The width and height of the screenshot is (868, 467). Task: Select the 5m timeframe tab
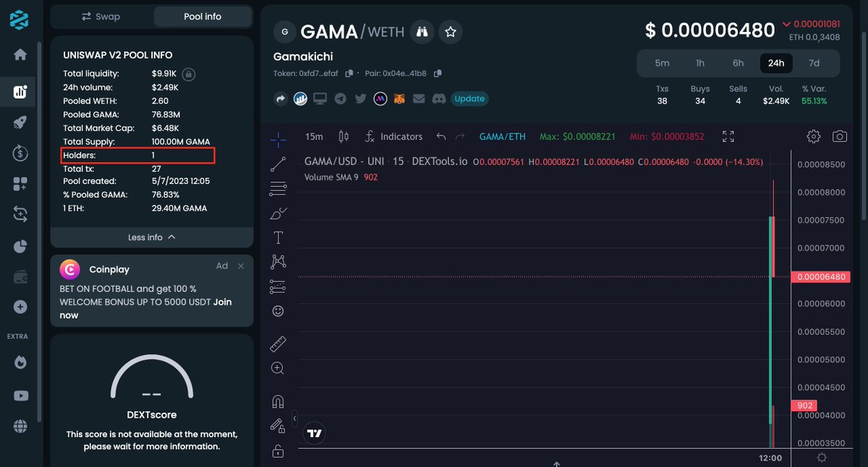[x=662, y=63]
